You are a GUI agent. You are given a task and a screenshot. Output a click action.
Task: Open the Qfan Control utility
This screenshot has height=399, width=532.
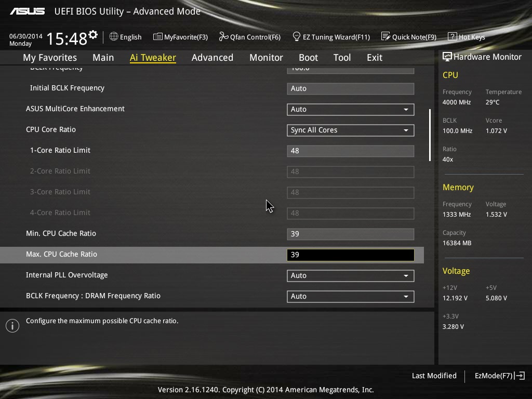pos(249,37)
